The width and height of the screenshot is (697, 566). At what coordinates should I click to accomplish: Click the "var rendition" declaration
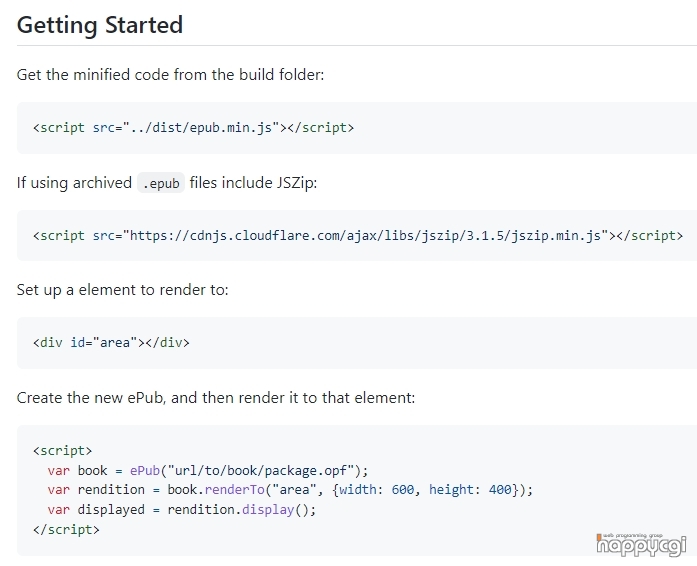click(96, 490)
